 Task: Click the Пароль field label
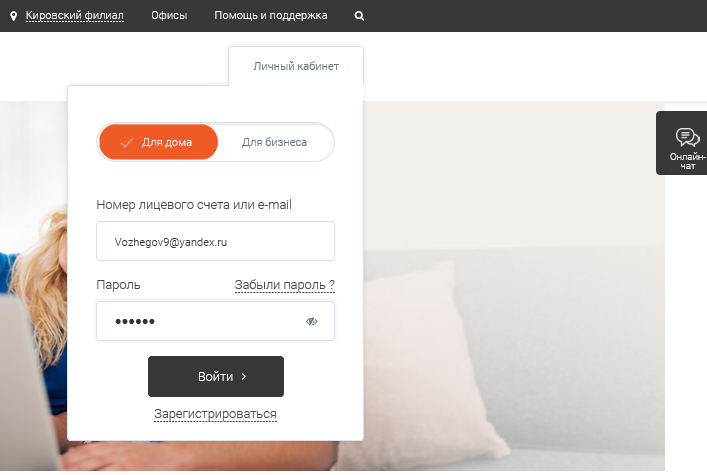(x=118, y=285)
